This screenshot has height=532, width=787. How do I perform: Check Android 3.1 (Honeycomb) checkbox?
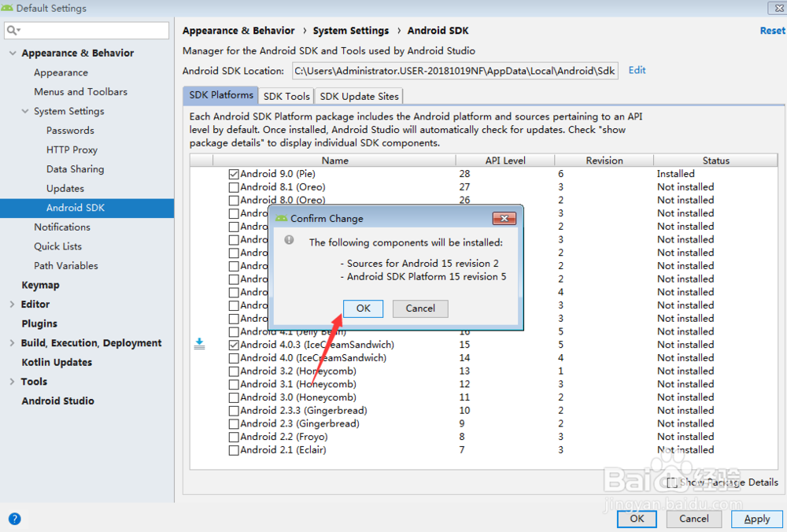coord(234,385)
